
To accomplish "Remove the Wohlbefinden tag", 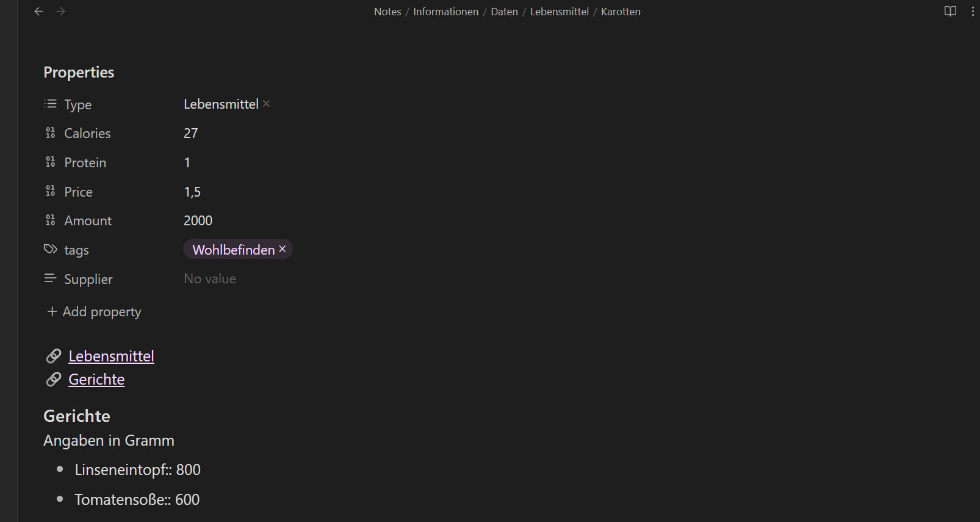I will click(283, 249).
